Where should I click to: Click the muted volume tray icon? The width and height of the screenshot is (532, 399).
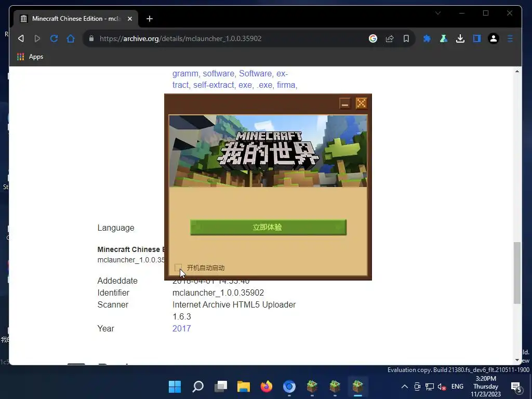point(442,387)
